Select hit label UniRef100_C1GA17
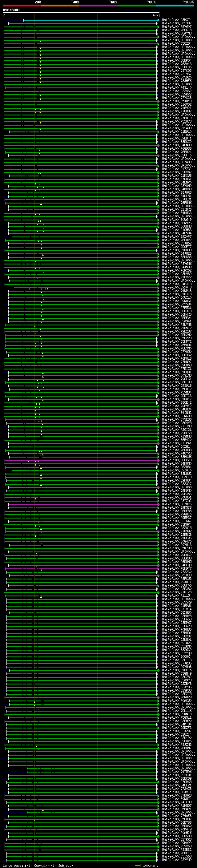 [177, 399]
